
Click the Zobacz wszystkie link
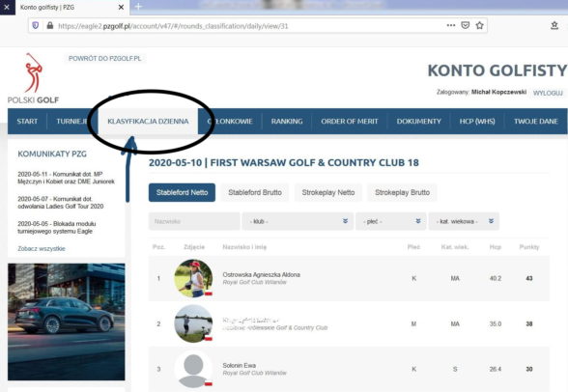[x=42, y=249]
